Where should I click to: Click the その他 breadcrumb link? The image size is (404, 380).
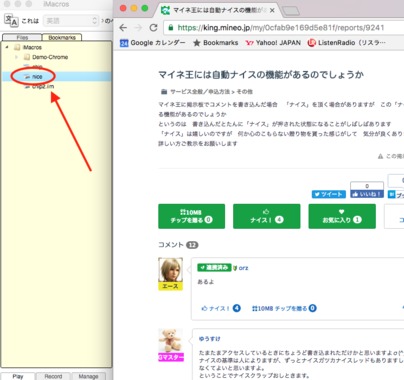245,91
